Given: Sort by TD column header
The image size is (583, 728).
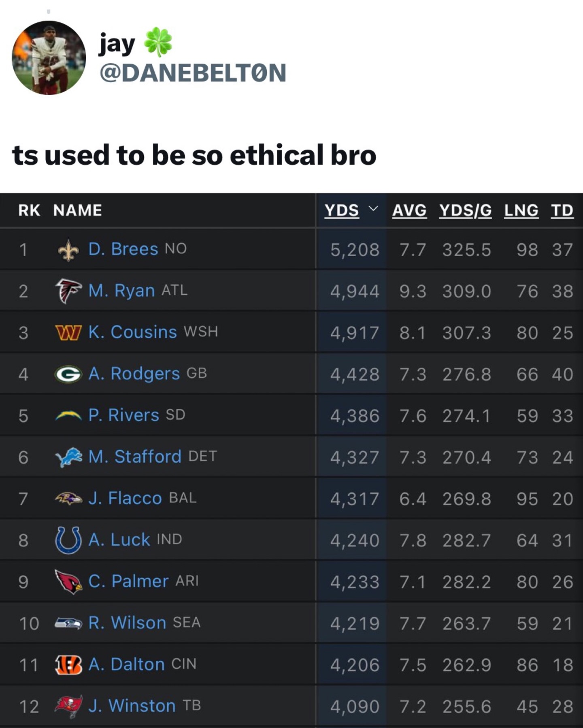Looking at the screenshot, I should coord(562,211).
